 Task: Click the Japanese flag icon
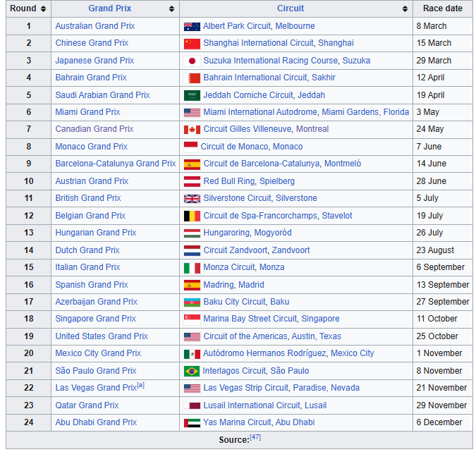click(x=192, y=61)
